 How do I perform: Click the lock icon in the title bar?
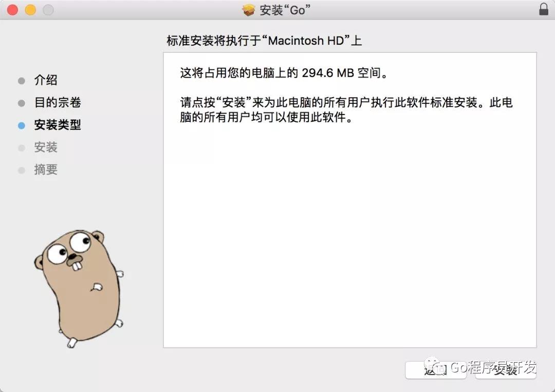(x=543, y=9)
